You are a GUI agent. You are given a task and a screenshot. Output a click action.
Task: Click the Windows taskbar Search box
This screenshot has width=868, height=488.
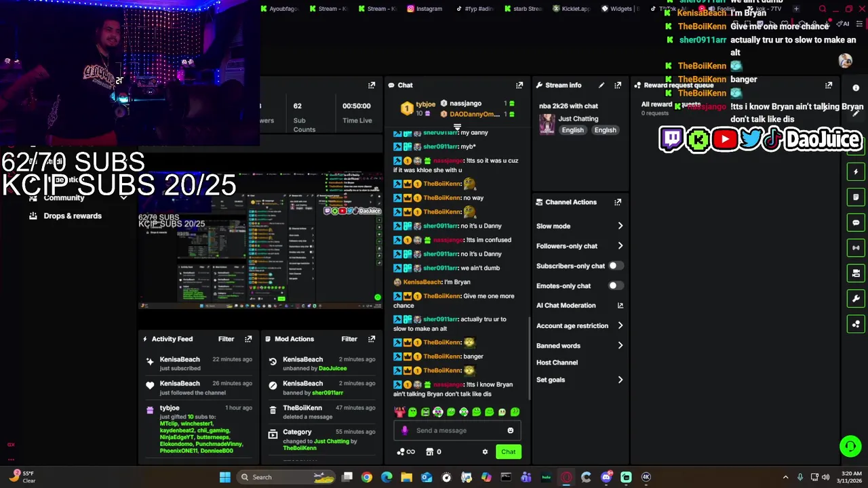[x=285, y=477]
